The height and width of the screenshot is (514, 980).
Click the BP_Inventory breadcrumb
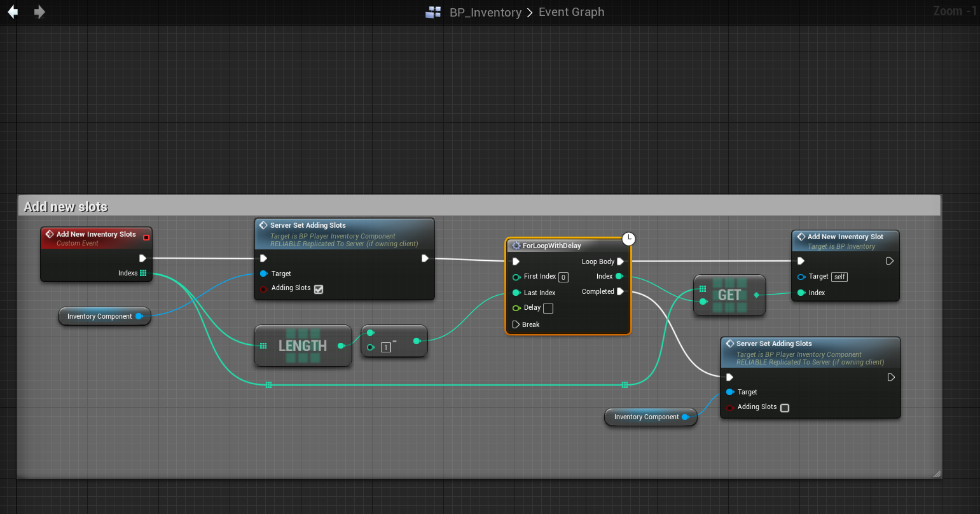485,12
